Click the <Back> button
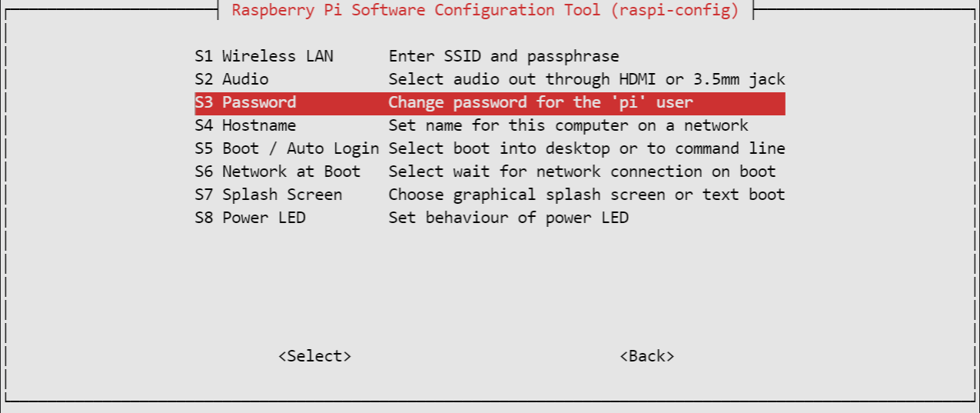 pyautogui.click(x=647, y=356)
